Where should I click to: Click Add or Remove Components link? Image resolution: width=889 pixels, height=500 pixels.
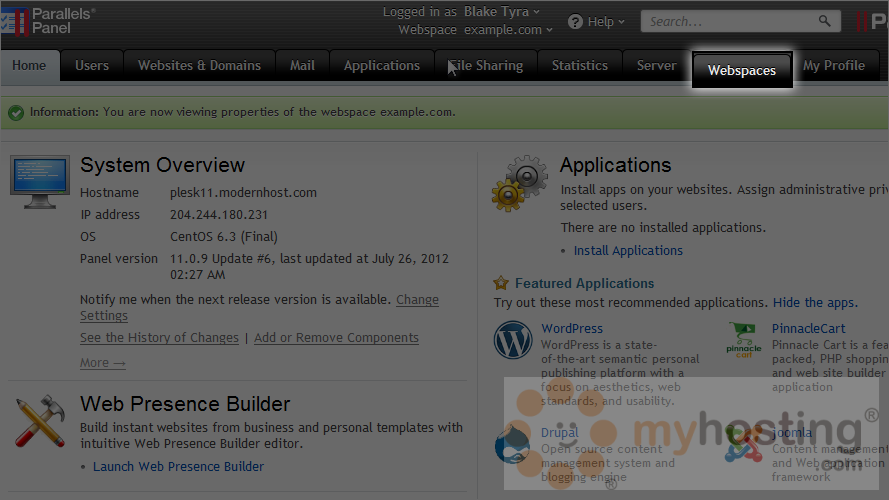(336, 338)
